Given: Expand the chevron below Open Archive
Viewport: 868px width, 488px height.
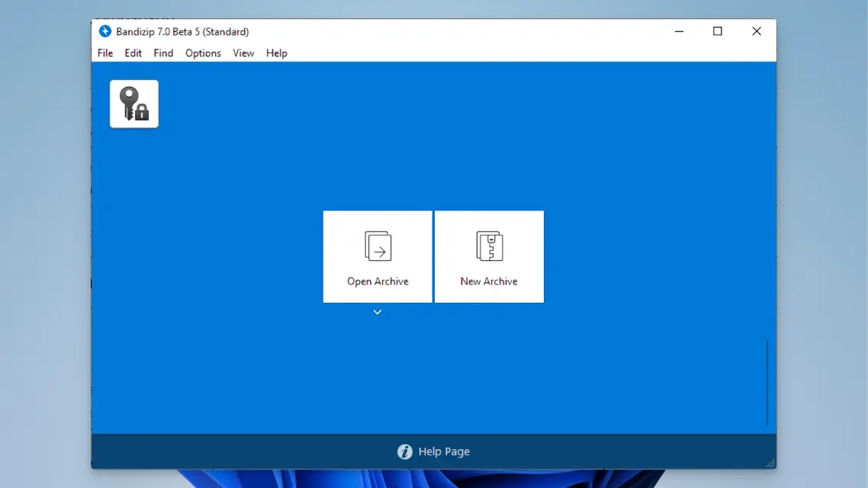Looking at the screenshot, I should point(378,312).
